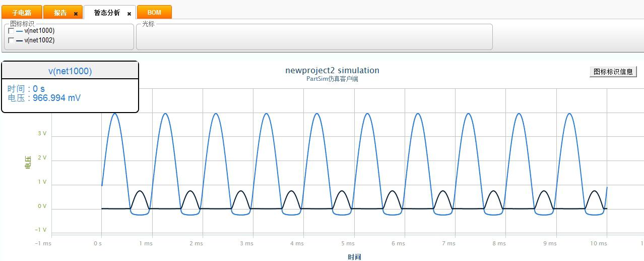
Task: Click the 光标 cursor panel area
Action: [x=314, y=36]
